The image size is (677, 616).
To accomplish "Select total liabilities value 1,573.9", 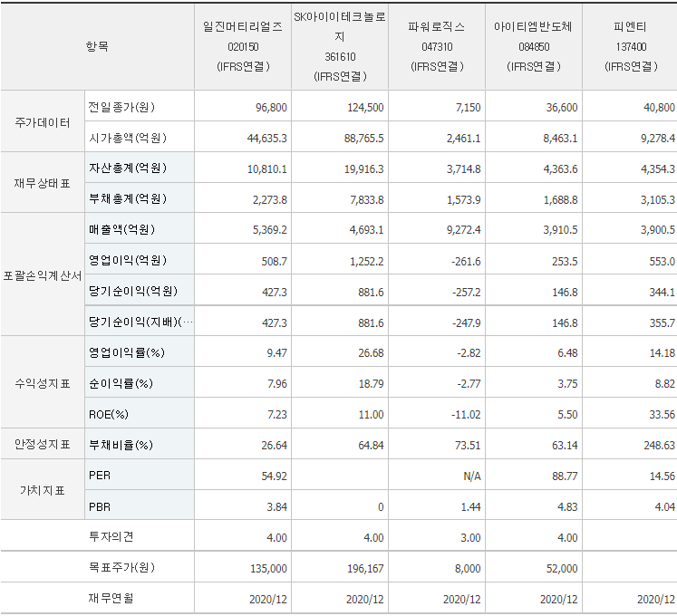I will tap(463, 200).
